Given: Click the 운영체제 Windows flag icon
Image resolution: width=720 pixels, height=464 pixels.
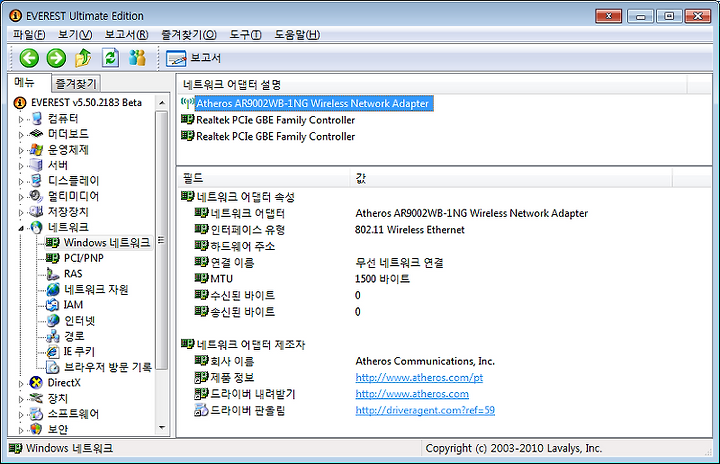Looking at the screenshot, I should tap(36, 150).
